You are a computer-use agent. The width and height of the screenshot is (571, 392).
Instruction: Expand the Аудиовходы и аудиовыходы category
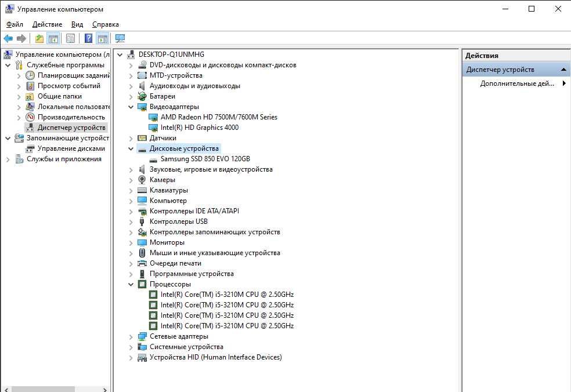click(x=131, y=86)
